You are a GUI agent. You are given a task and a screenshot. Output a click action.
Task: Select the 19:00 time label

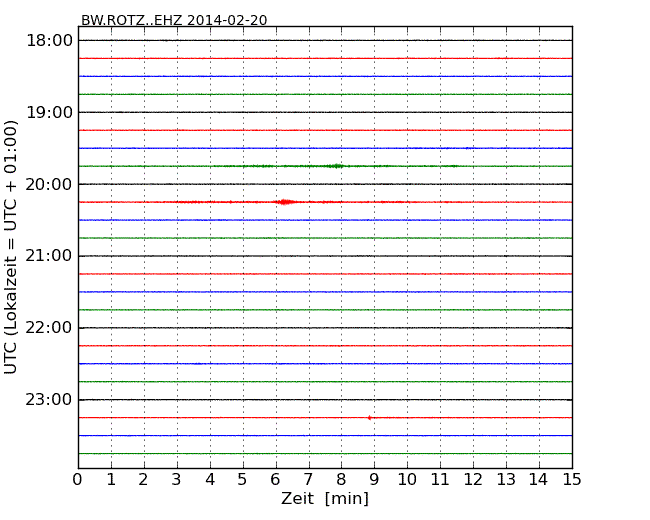point(50,112)
